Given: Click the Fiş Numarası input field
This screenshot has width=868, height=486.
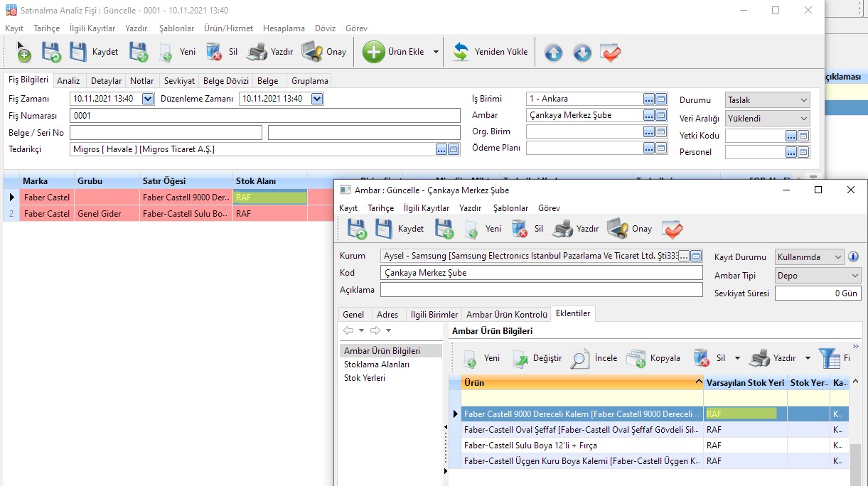Looking at the screenshot, I should point(264,116).
